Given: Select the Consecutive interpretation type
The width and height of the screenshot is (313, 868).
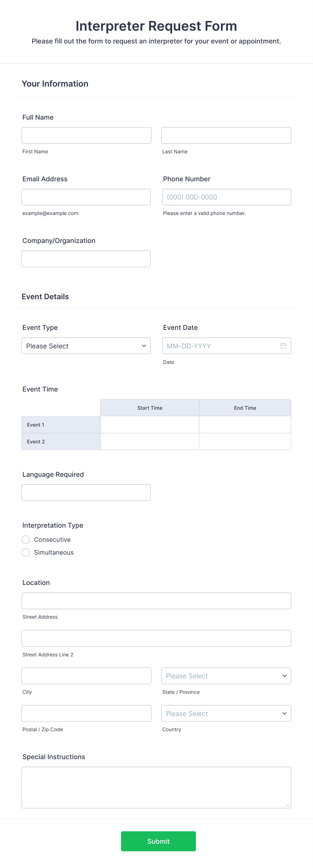Looking at the screenshot, I should pos(26,539).
